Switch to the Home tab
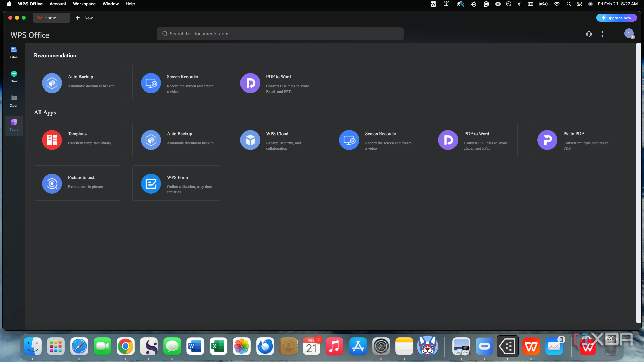 pos(52,18)
